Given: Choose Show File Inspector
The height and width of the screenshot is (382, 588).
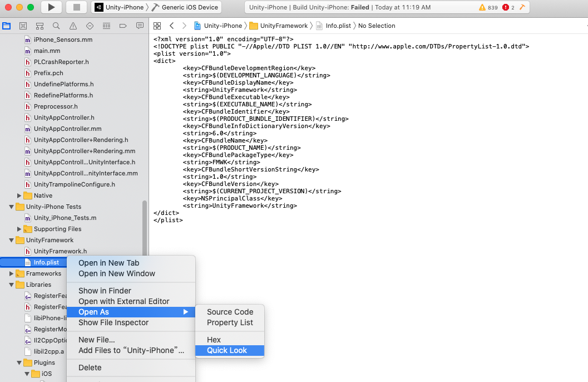Looking at the screenshot, I should tap(131, 322).
